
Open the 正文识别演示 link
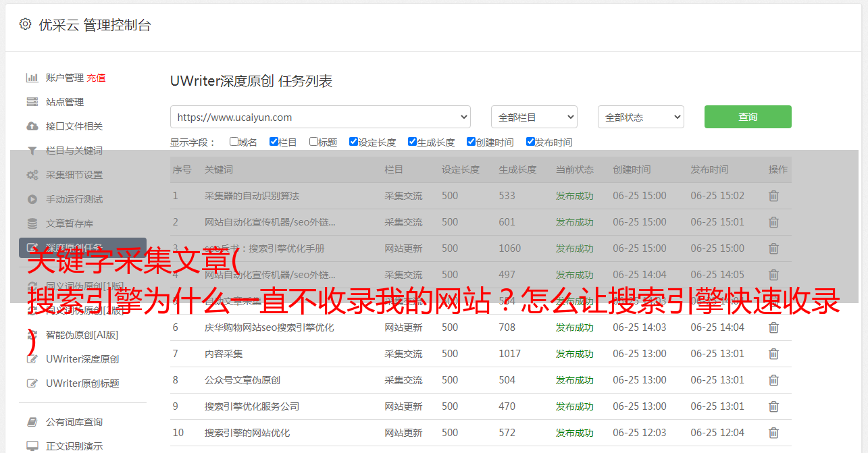(x=74, y=446)
